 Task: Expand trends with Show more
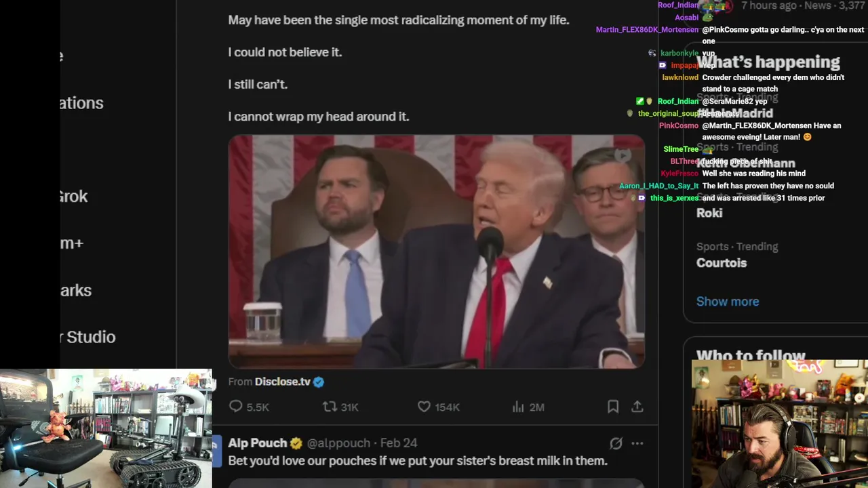tap(727, 302)
